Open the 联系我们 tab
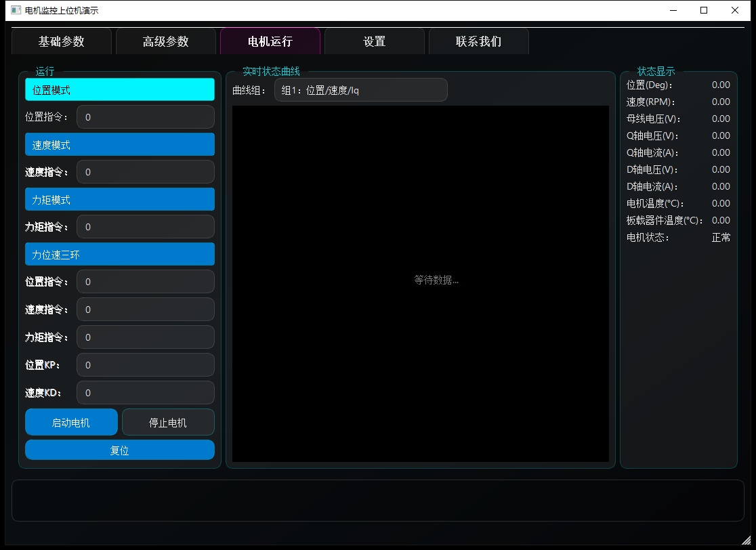 coord(479,41)
